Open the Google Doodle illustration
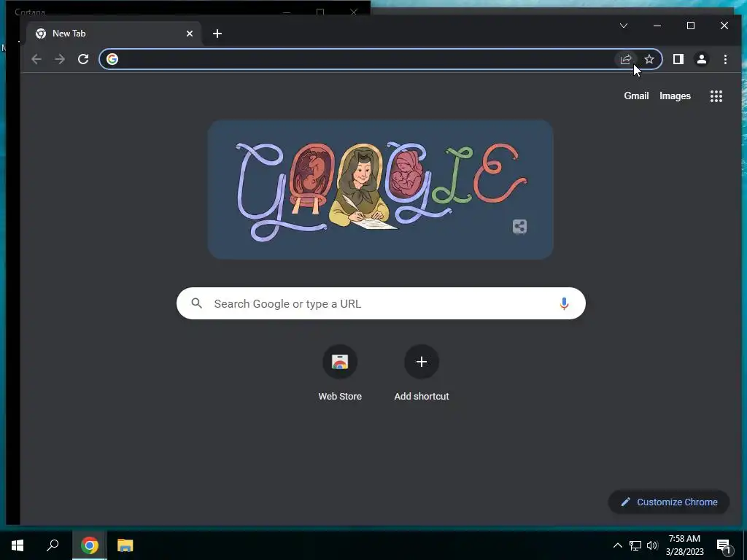 point(380,190)
